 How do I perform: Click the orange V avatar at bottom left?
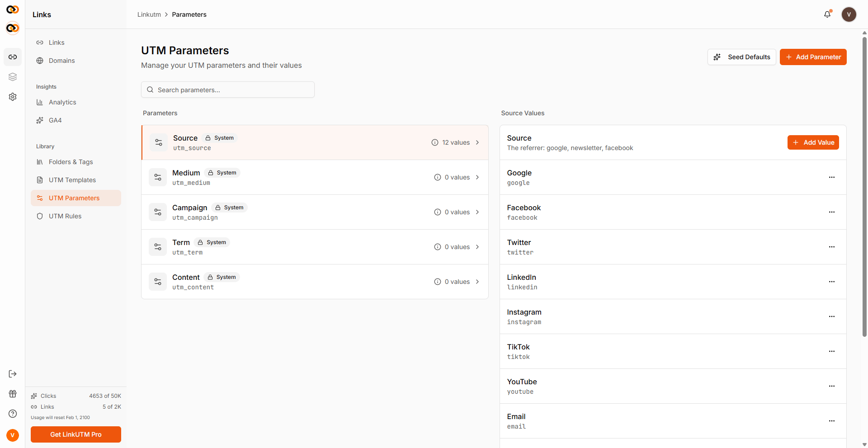(13, 435)
